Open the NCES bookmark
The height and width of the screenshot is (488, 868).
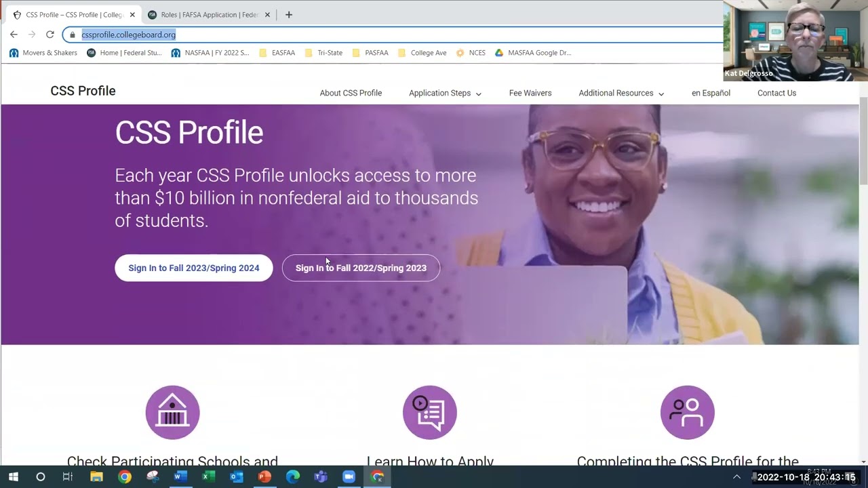(x=471, y=53)
